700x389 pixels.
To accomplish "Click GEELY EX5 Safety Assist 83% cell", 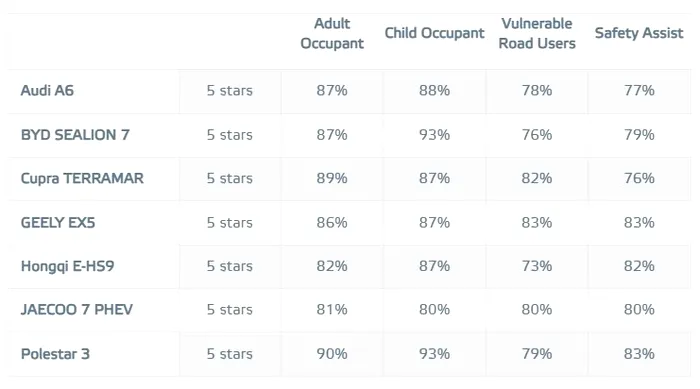I will pyautogui.click(x=639, y=222).
